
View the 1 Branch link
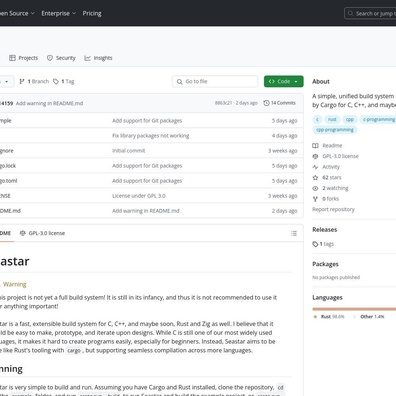point(34,81)
